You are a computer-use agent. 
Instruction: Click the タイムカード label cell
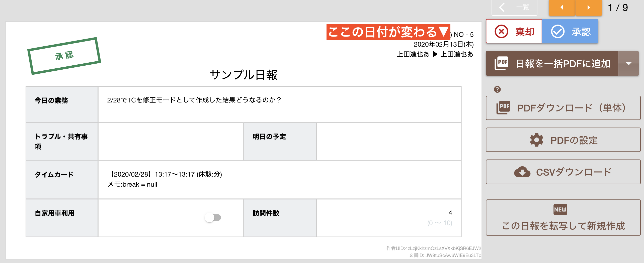62,180
